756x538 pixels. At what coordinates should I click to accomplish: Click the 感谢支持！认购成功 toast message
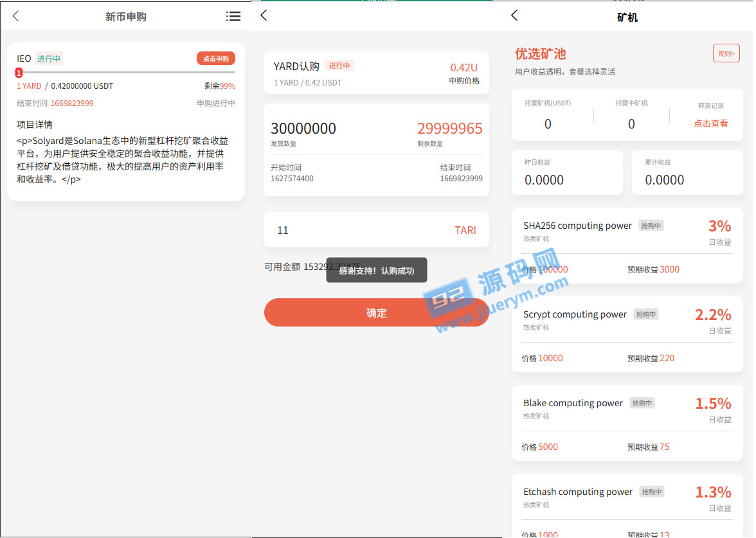[377, 270]
